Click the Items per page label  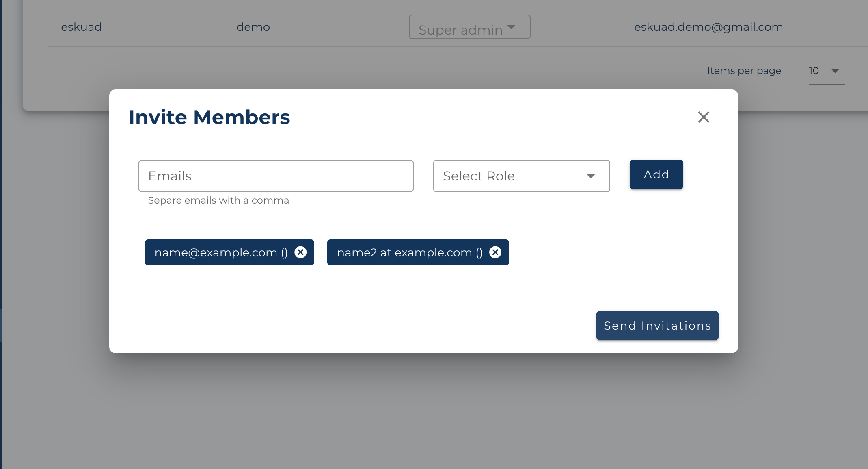(x=744, y=71)
